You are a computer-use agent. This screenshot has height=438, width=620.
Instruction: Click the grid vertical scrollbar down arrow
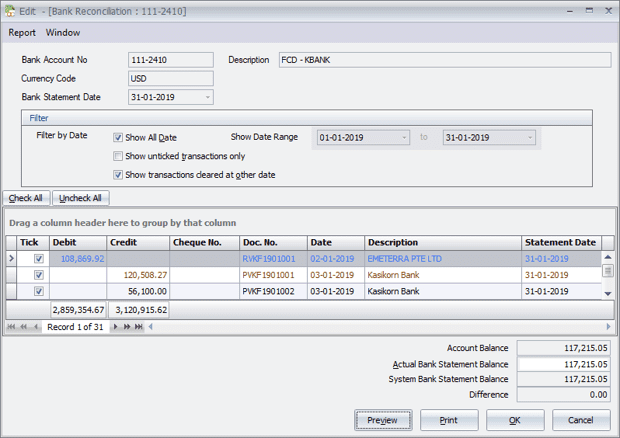pyautogui.click(x=607, y=292)
